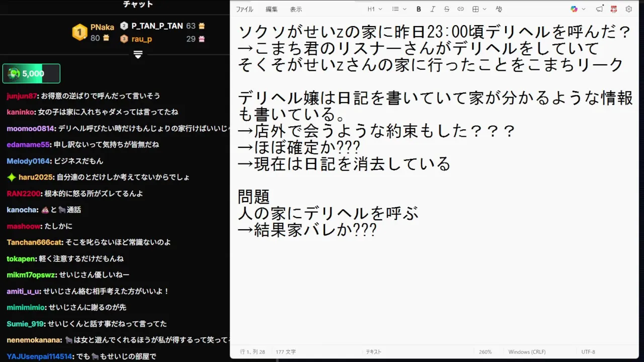Expand the Copilot dropdown arrow

584,9
